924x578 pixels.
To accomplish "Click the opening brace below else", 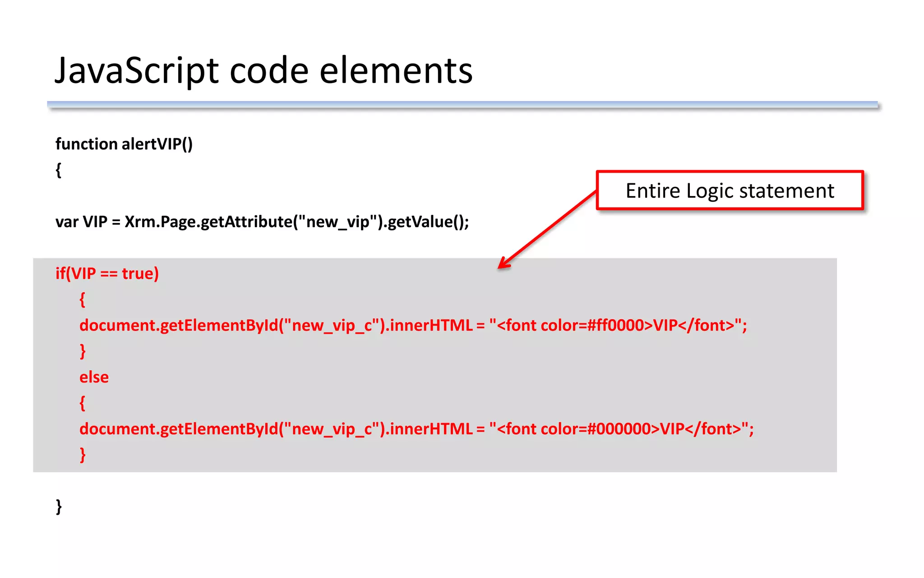I will click(x=82, y=403).
